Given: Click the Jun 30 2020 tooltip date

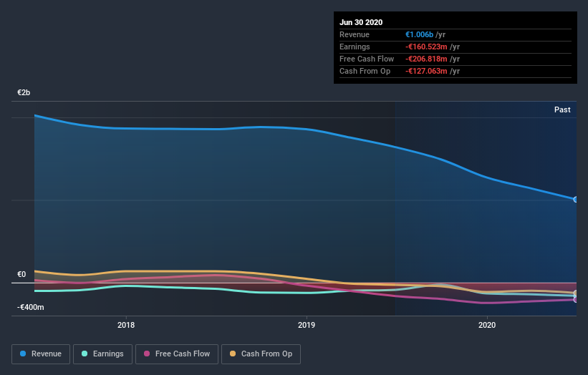Looking at the screenshot, I should 361,22.
